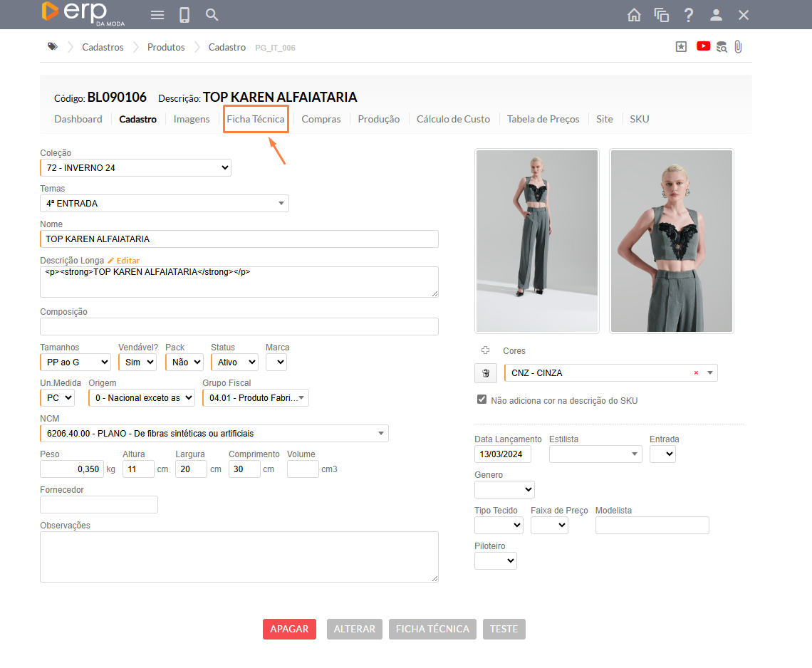The height and width of the screenshot is (668, 812).
Task: Toggle 'Não adiciona cor na descrição do SKU'
Action: click(482, 400)
